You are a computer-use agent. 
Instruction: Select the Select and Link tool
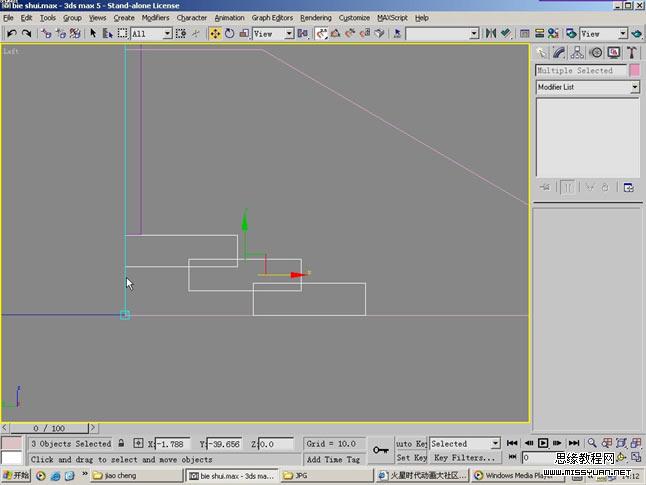pyautogui.click(x=46, y=33)
